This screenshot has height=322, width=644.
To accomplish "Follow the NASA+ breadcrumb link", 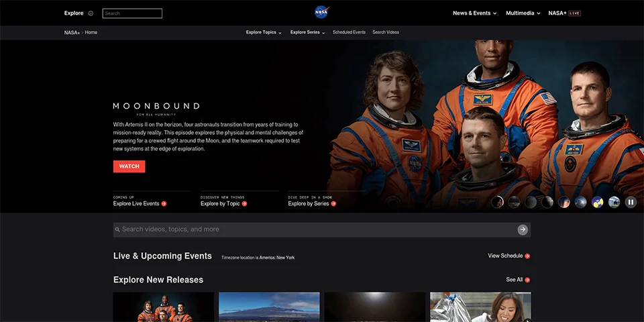I will point(72,32).
